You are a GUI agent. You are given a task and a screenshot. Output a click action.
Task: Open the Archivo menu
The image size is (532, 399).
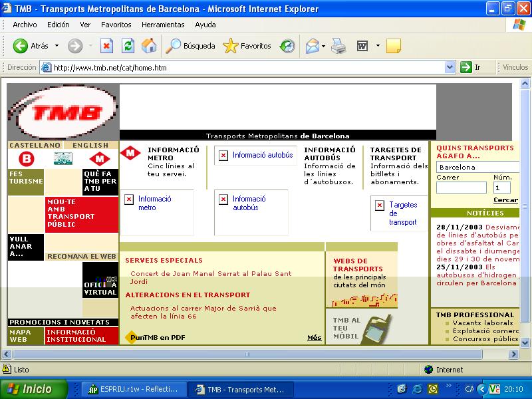coord(25,25)
